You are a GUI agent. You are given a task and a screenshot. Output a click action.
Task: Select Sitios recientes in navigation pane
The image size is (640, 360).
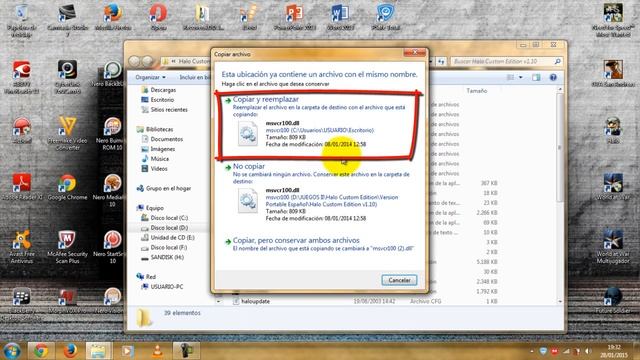click(164, 109)
